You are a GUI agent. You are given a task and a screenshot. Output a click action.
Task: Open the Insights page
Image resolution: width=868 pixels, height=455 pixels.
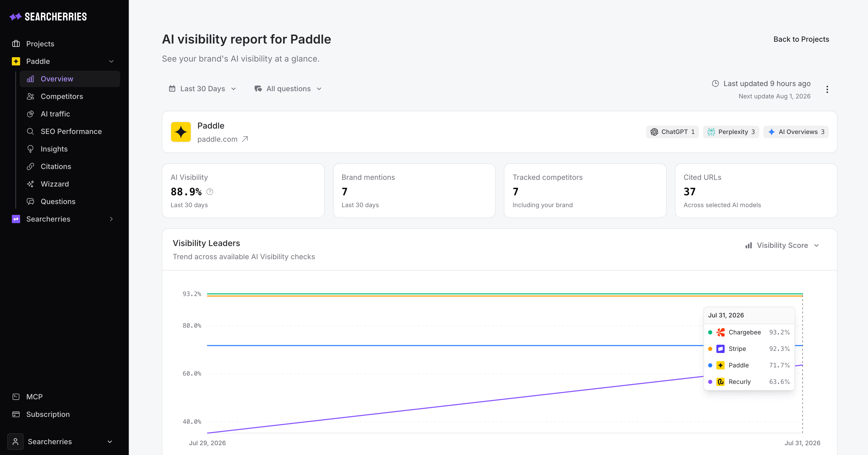point(70,149)
